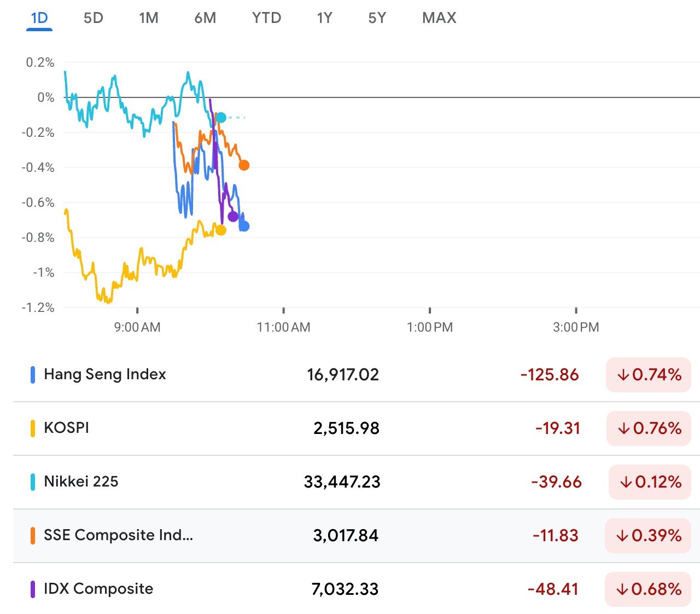The height and width of the screenshot is (614, 700).
Task: Click the SSE Composite change -11.83
Action: click(556, 536)
